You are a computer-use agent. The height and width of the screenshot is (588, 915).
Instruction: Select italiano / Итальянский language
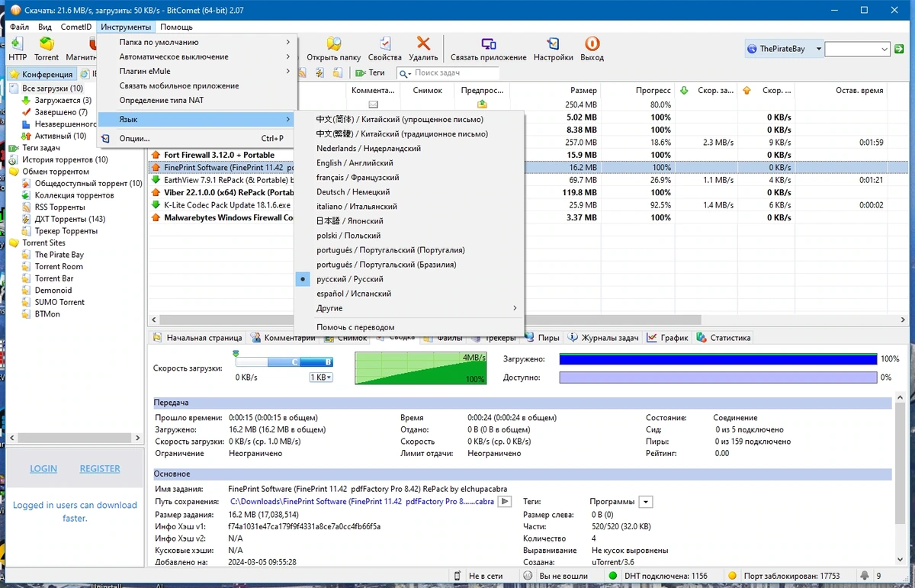pyautogui.click(x=409, y=206)
